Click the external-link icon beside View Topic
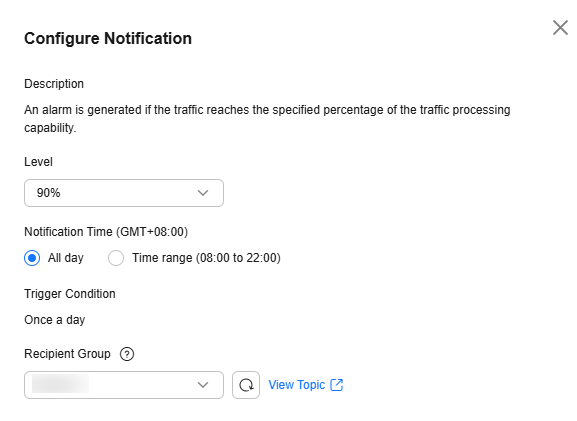577x421 pixels. pos(337,385)
